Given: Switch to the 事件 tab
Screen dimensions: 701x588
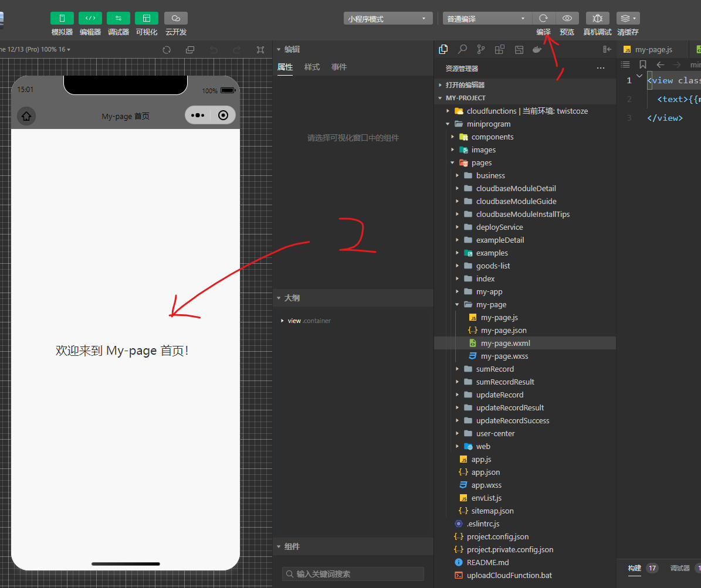Looking at the screenshot, I should (339, 67).
